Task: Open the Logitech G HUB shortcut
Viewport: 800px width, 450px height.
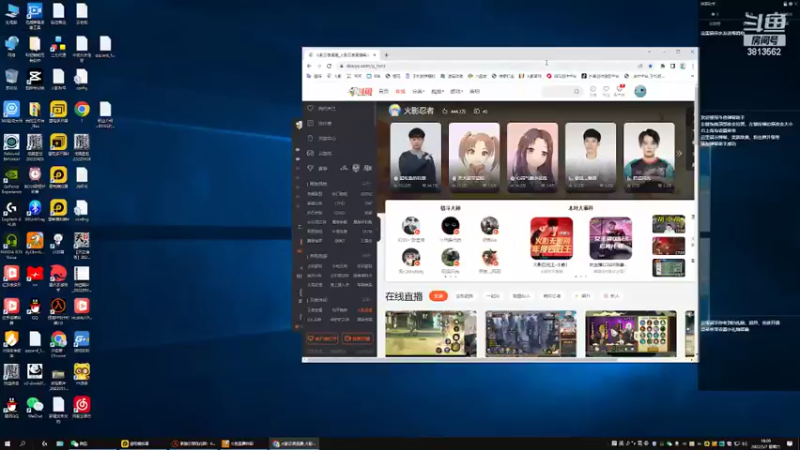Action: coord(11,213)
